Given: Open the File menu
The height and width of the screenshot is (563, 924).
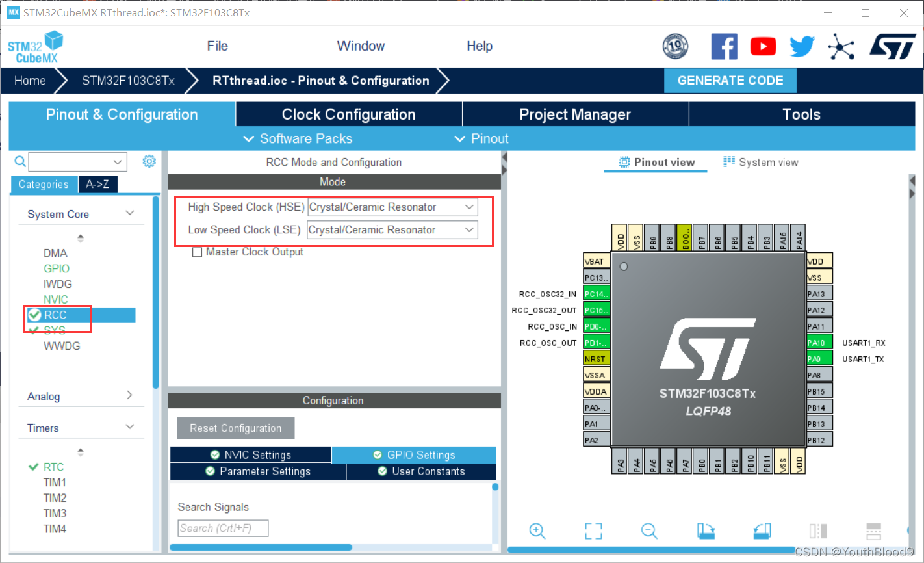Looking at the screenshot, I should [217, 46].
